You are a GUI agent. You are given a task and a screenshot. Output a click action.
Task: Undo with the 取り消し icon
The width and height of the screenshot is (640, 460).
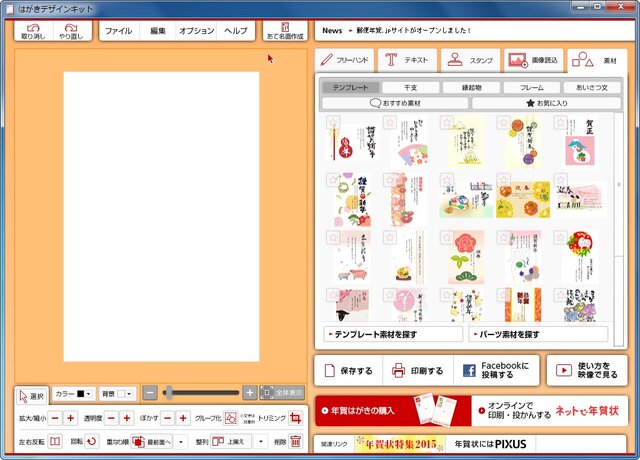click(33, 31)
